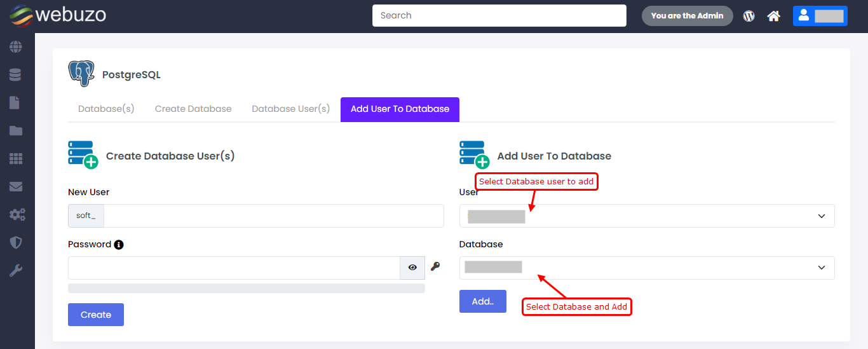868x349 pixels.
Task: Toggle password visibility eye icon
Action: (x=412, y=268)
